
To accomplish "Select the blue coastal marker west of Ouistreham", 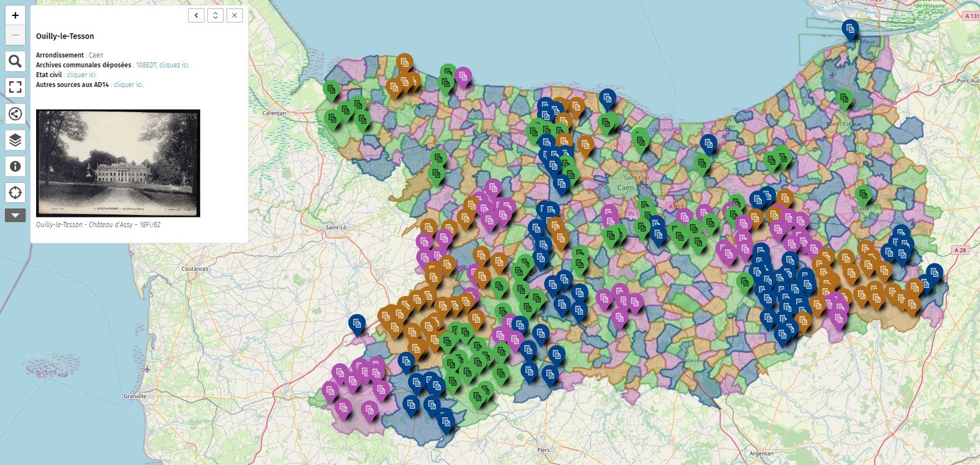I will [x=607, y=99].
